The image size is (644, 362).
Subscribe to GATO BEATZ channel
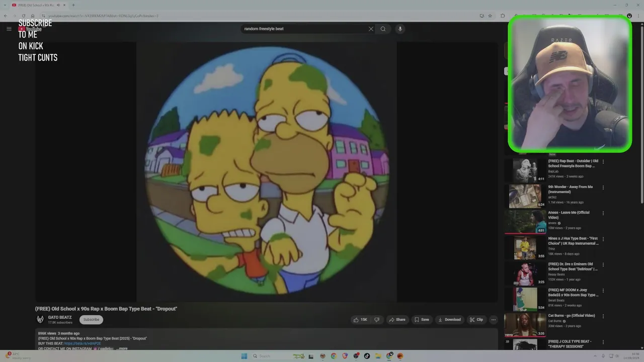91,319
